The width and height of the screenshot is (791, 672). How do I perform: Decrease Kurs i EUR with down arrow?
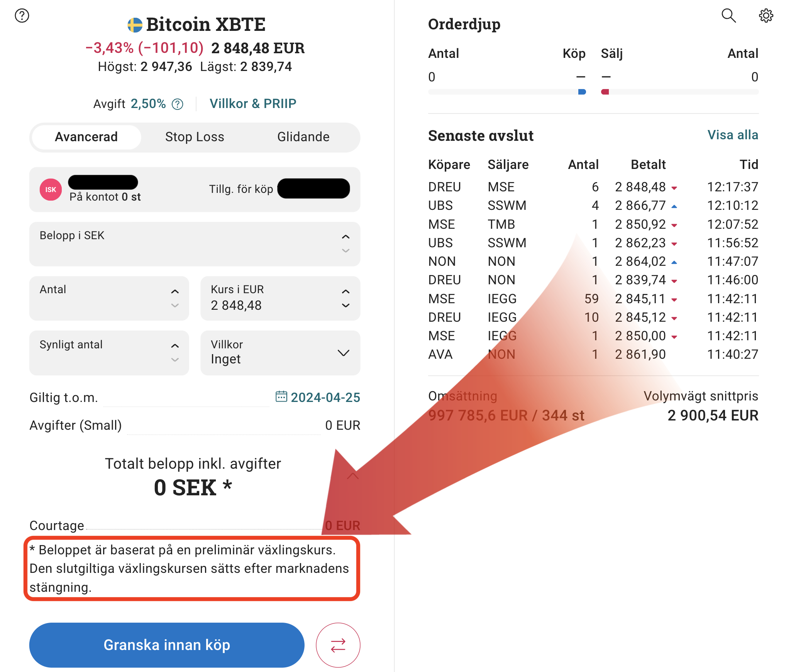tap(346, 306)
